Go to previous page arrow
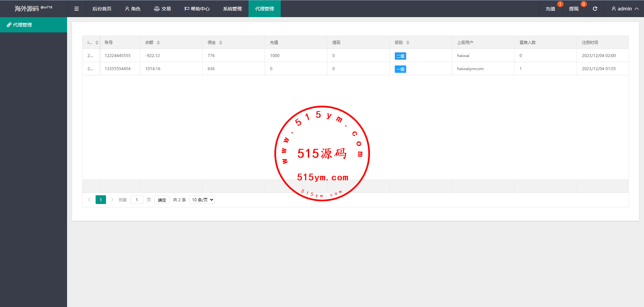Screen dimensions: 644x307 (x=89, y=200)
